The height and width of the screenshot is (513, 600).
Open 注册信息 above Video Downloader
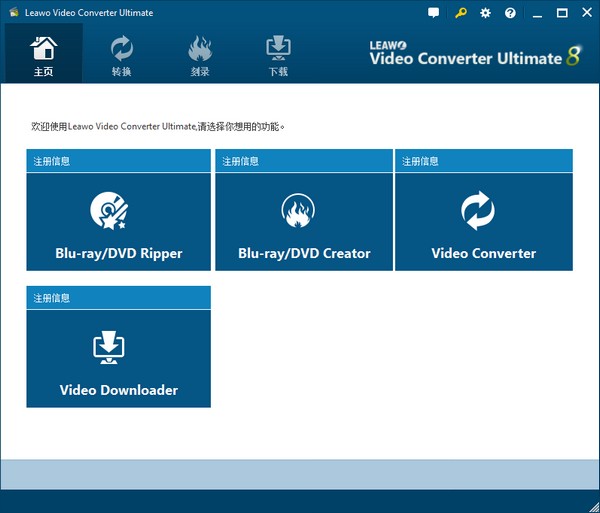[x=52, y=298]
